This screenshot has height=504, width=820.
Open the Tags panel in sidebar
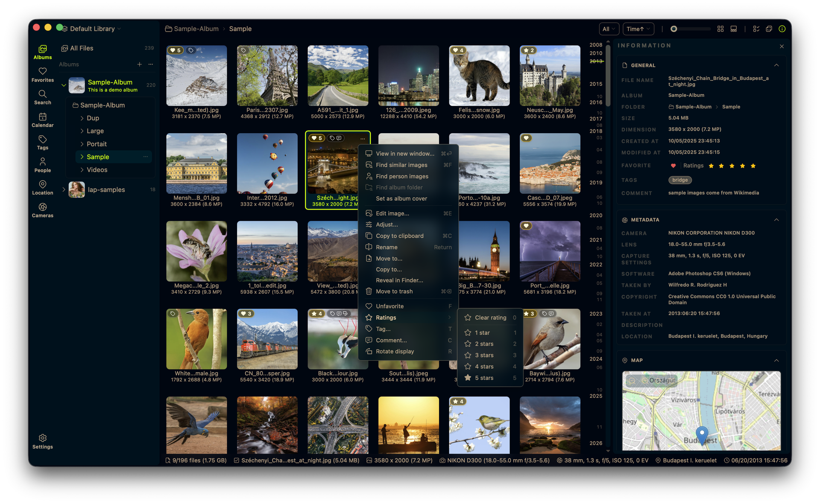[42, 143]
